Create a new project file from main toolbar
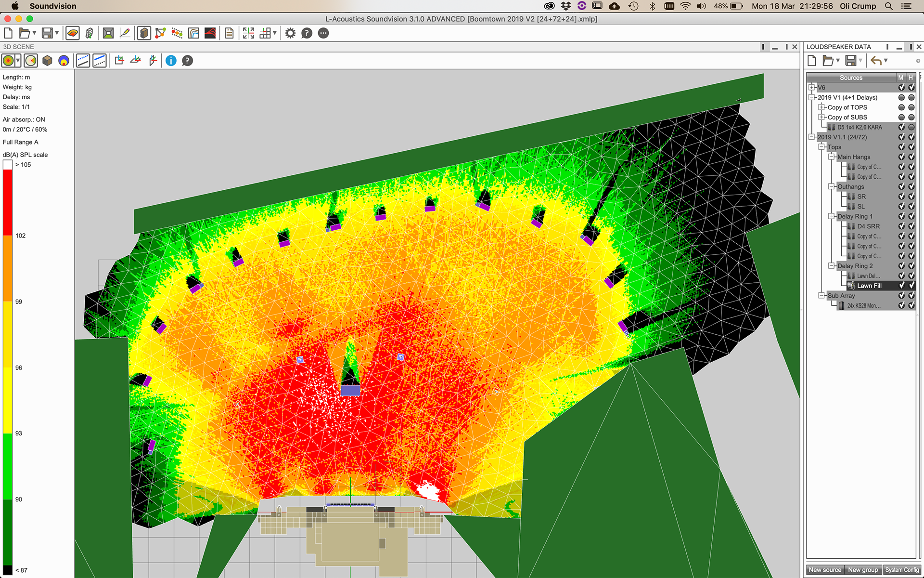The height and width of the screenshot is (578, 924). (x=8, y=33)
